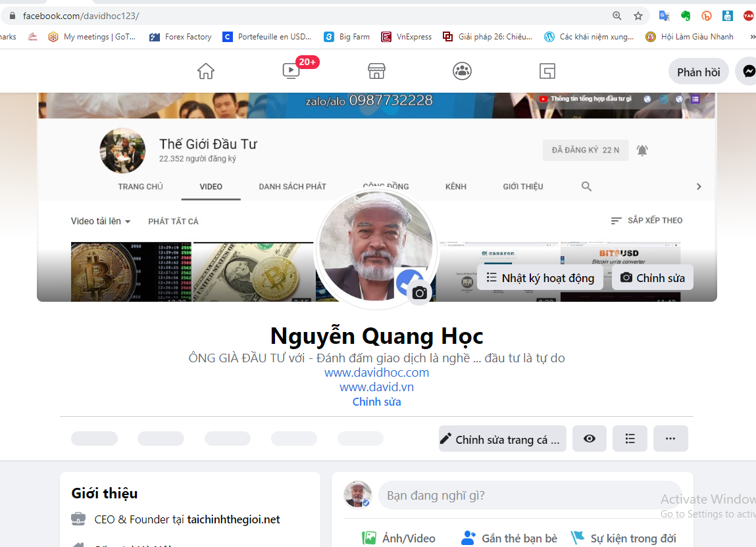Screen dimensions: 756x547
Task: Open Evernote elephant extension icon
Action: (685, 16)
